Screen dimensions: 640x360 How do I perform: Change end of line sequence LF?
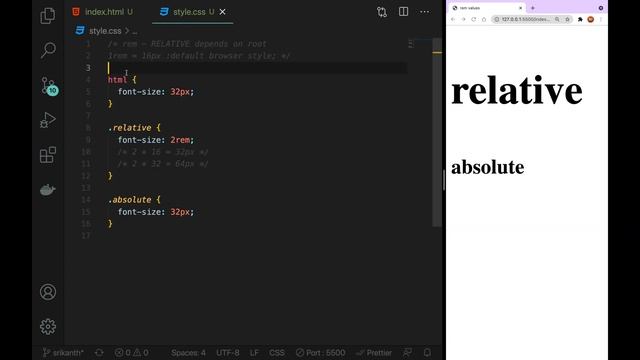pyautogui.click(x=254, y=353)
